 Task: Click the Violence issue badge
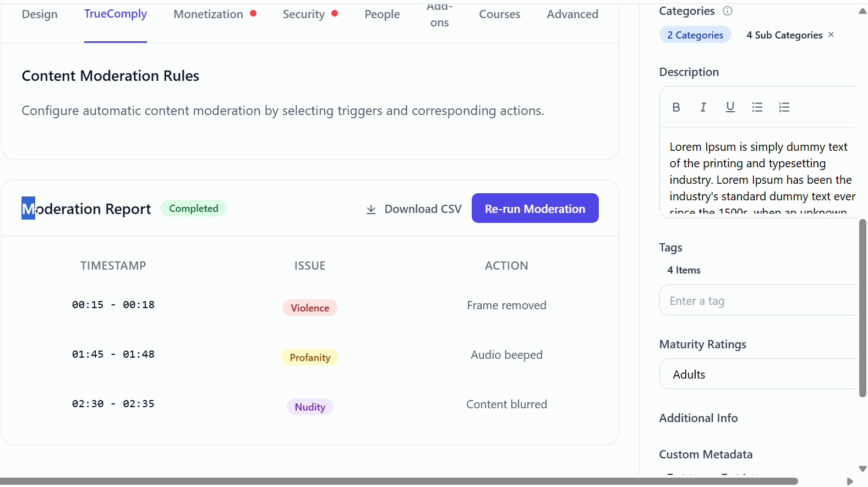tap(310, 308)
